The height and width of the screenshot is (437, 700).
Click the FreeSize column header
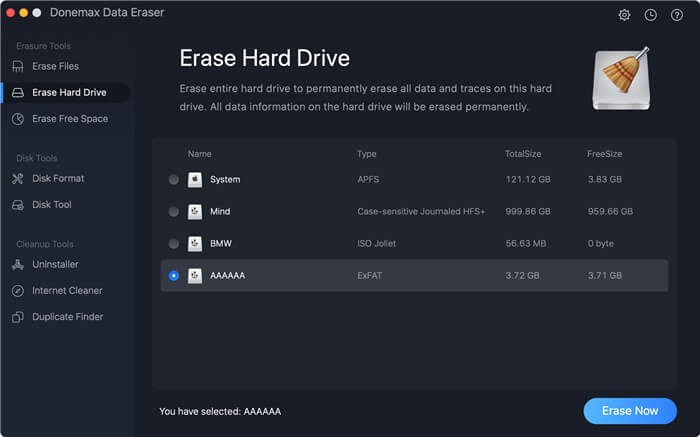click(604, 154)
